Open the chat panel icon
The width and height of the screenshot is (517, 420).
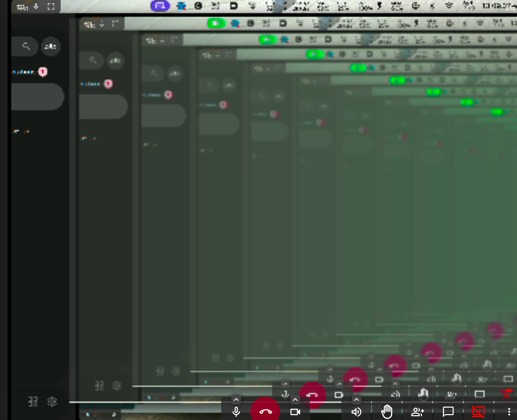point(448,412)
